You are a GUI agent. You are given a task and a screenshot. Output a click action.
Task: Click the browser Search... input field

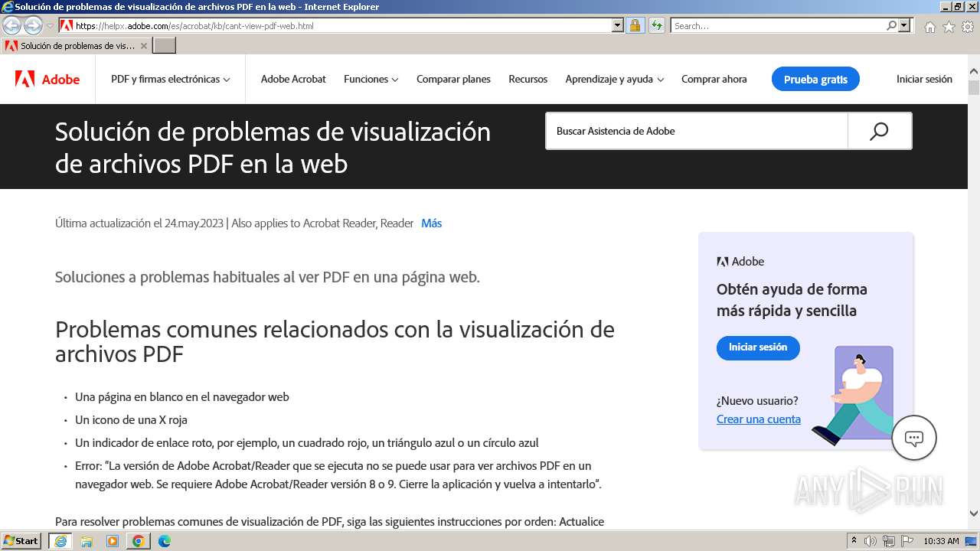click(778, 26)
